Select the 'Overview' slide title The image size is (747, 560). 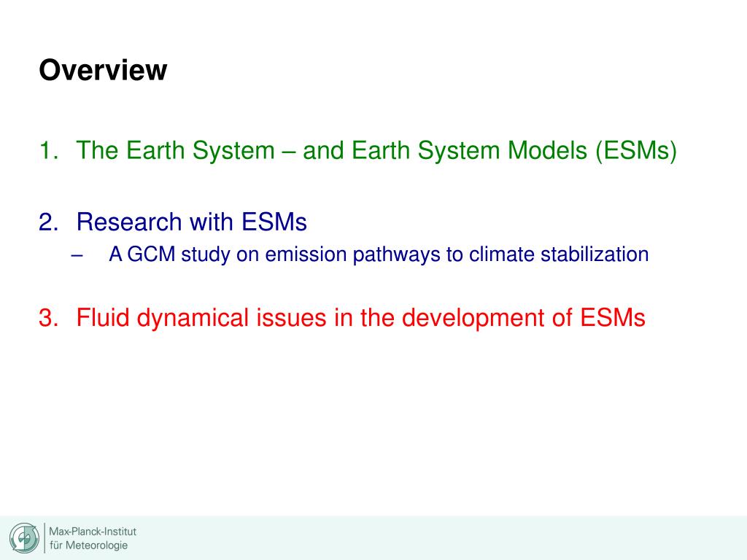pyautogui.click(x=103, y=70)
